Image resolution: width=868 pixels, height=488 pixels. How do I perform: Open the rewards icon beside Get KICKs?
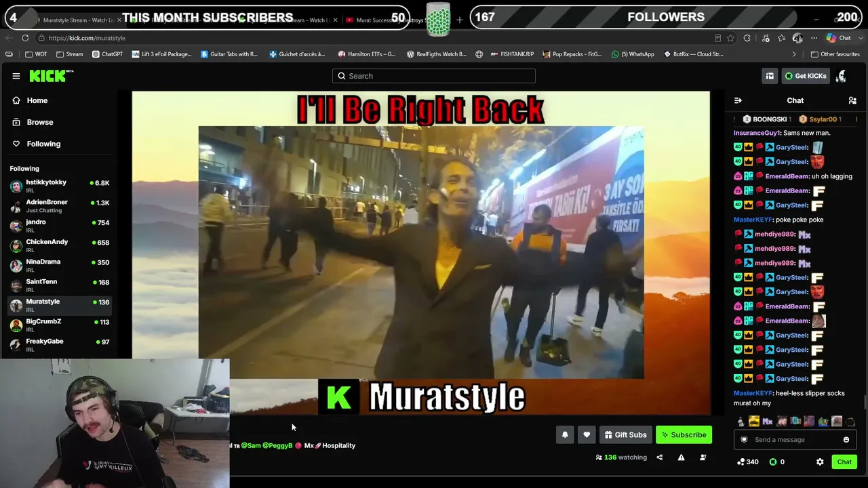click(770, 76)
